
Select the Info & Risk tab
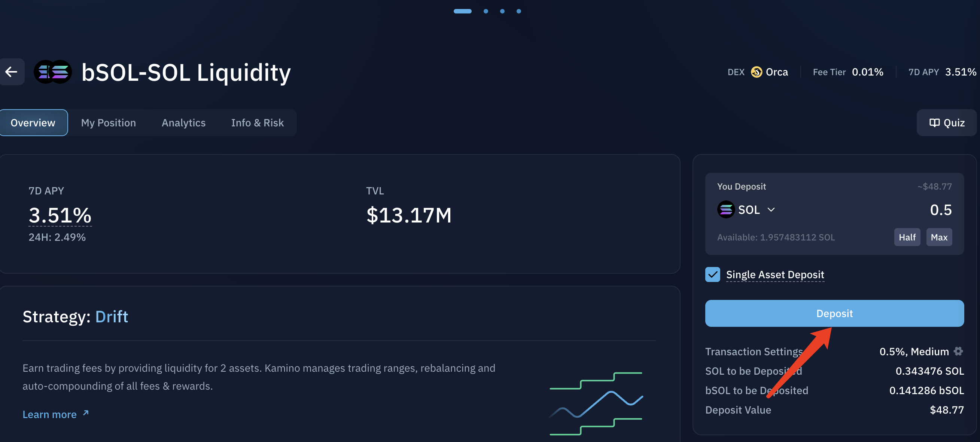tap(257, 123)
